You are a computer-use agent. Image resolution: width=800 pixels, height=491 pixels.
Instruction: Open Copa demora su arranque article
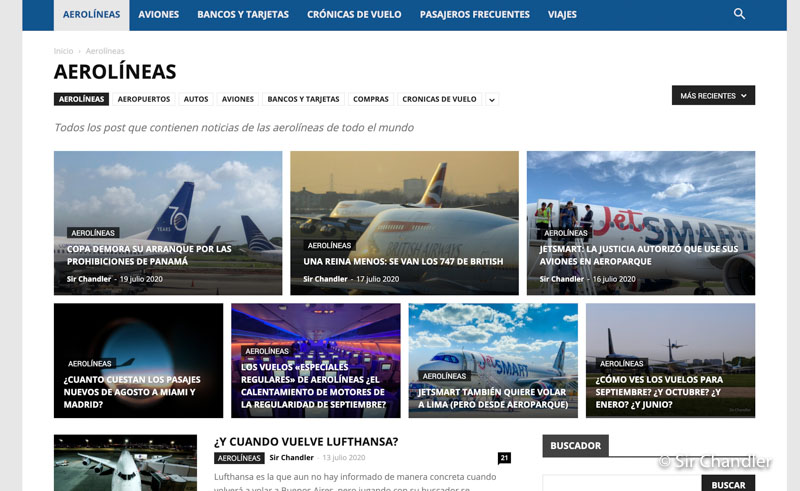(149, 255)
